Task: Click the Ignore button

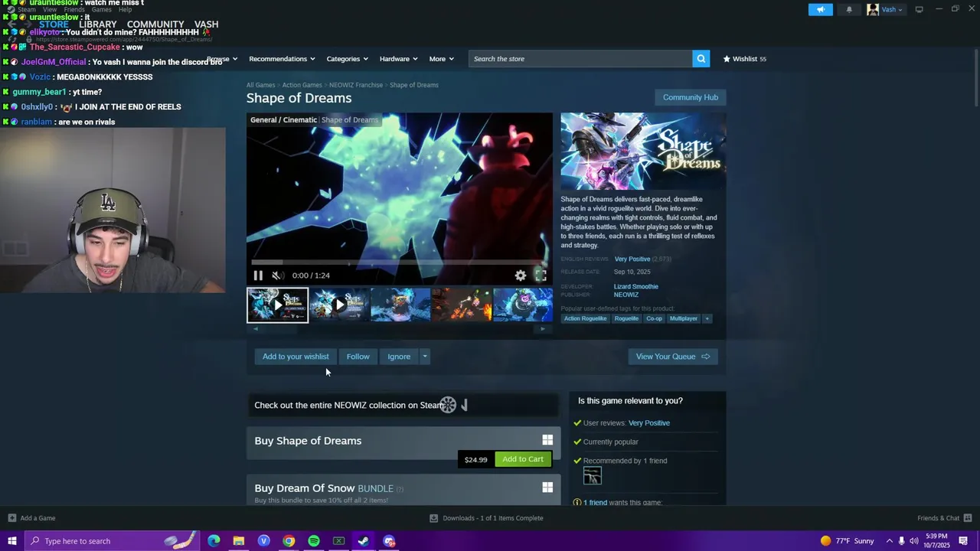Action: pyautogui.click(x=399, y=357)
